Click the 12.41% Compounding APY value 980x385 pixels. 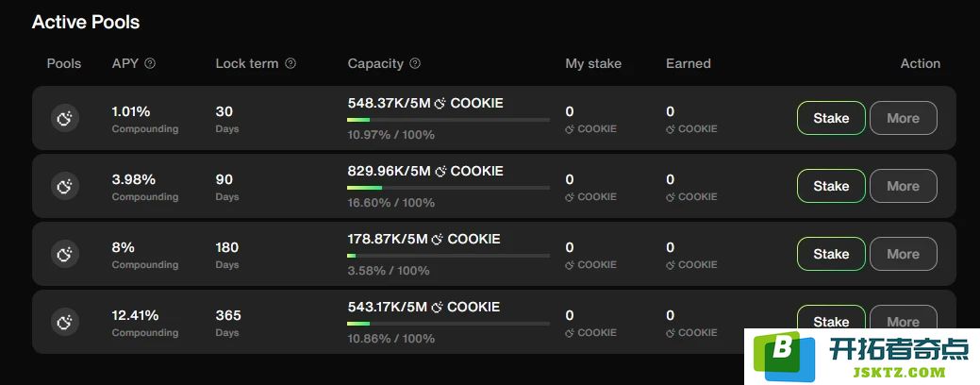point(145,323)
